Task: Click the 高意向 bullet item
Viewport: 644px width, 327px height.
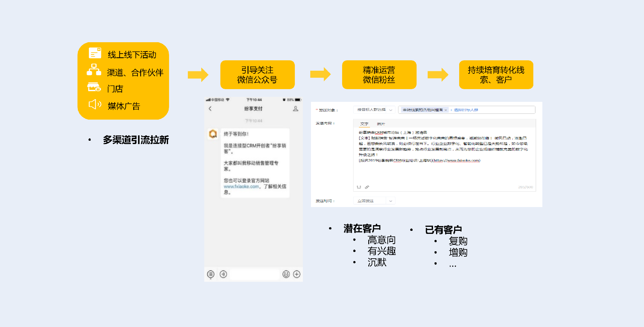Action: click(x=382, y=240)
